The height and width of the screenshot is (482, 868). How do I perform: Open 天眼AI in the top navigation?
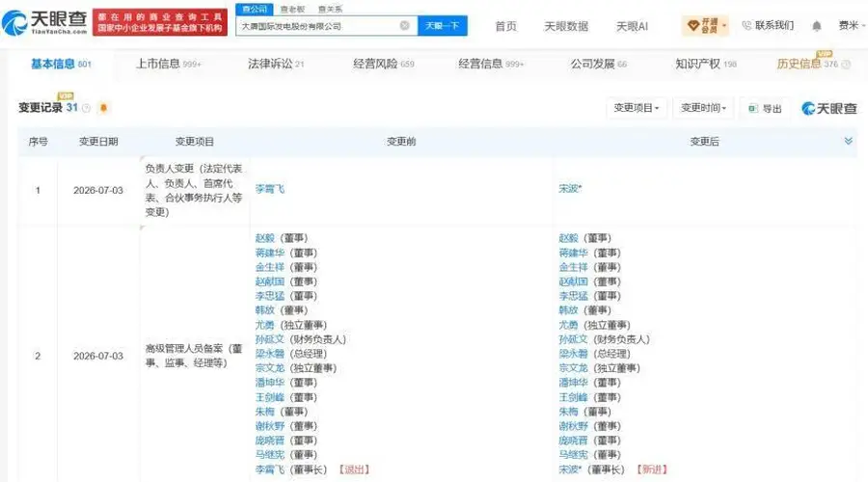coord(632,26)
